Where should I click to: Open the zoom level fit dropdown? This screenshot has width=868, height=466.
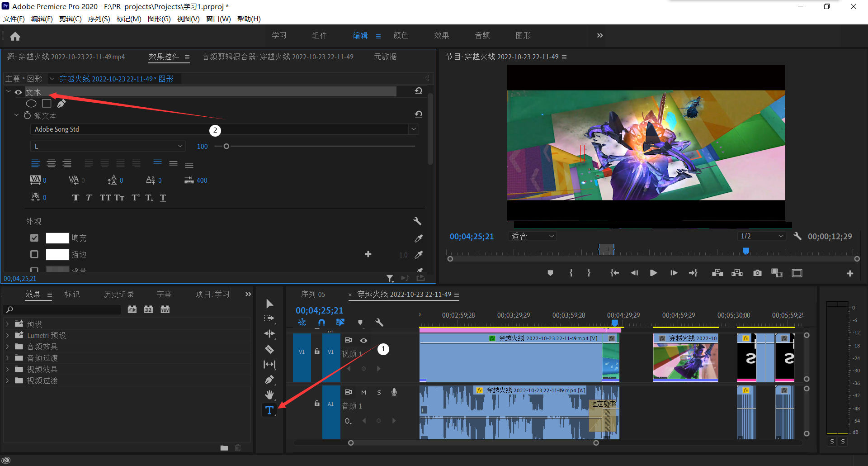pyautogui.click(x=532, y=236)
